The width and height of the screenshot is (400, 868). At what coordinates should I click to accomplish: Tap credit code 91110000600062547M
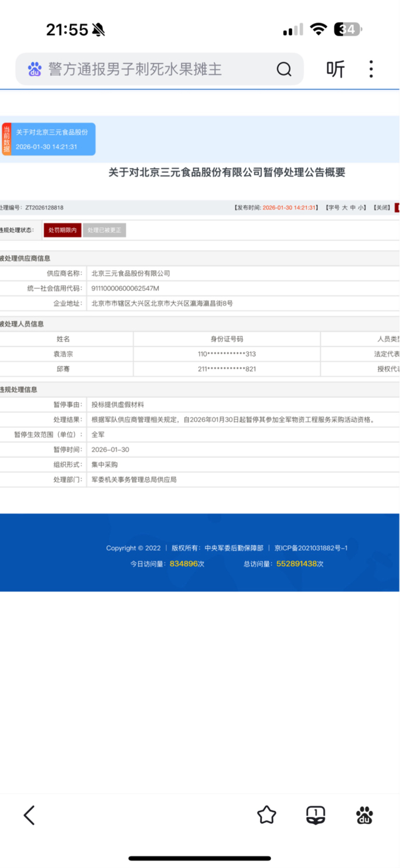point(125,288)
